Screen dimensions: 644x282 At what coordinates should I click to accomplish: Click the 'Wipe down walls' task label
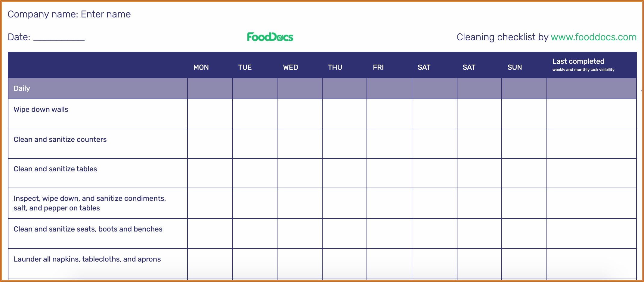pyautogui.click(x=41, y=109)
